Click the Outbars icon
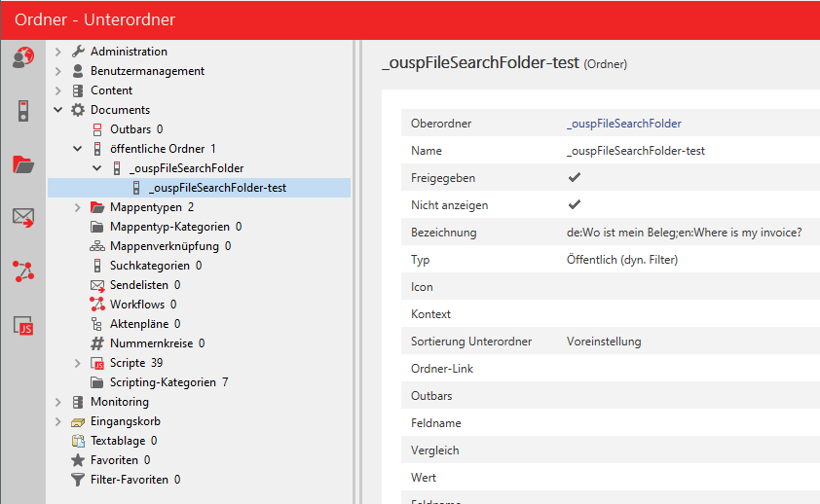 tap(97, 129)
